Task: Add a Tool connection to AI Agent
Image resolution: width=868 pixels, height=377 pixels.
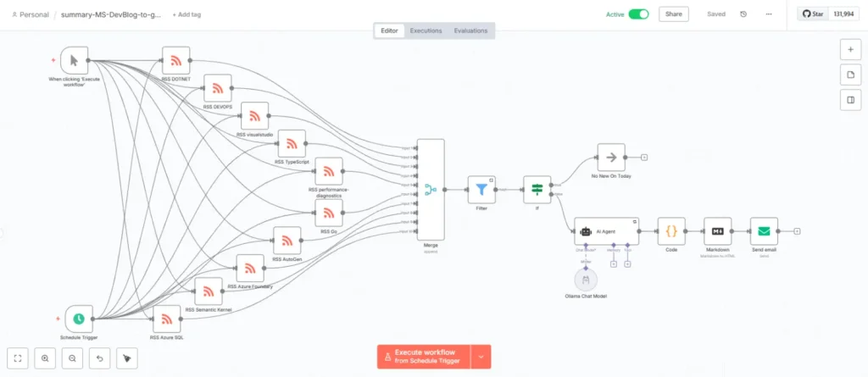Action: click(627, 264)
